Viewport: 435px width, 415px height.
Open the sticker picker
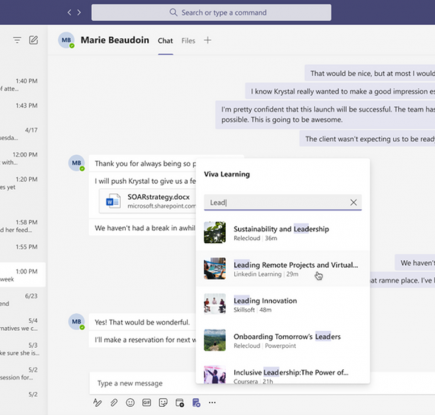pyautogui.click(x=163, y=403)
